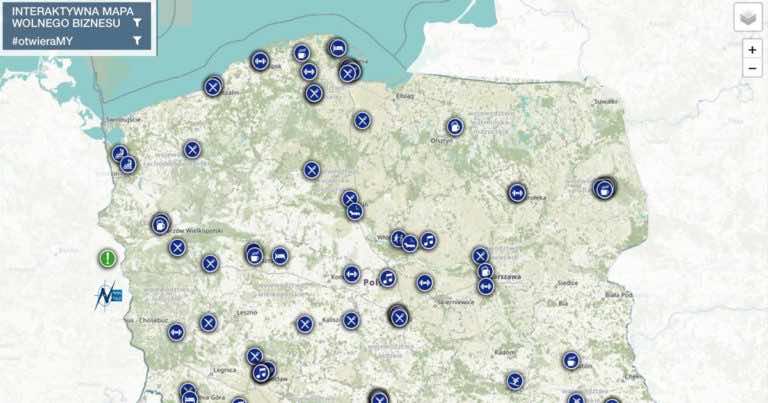The width and height of the screenshot is (768, 403).
Task: Open the bed marker on the northernmost coast
Action: (x=337, y=48)
